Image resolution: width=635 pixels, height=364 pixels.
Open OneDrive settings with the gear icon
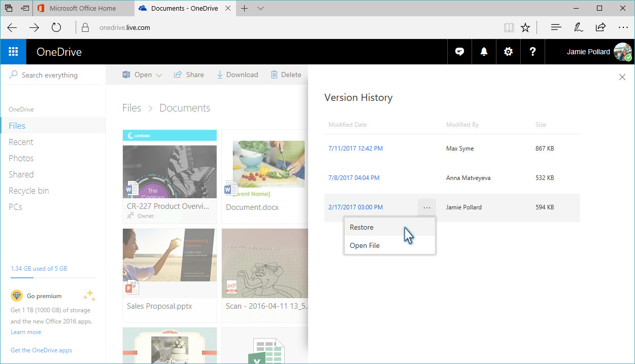508,51
